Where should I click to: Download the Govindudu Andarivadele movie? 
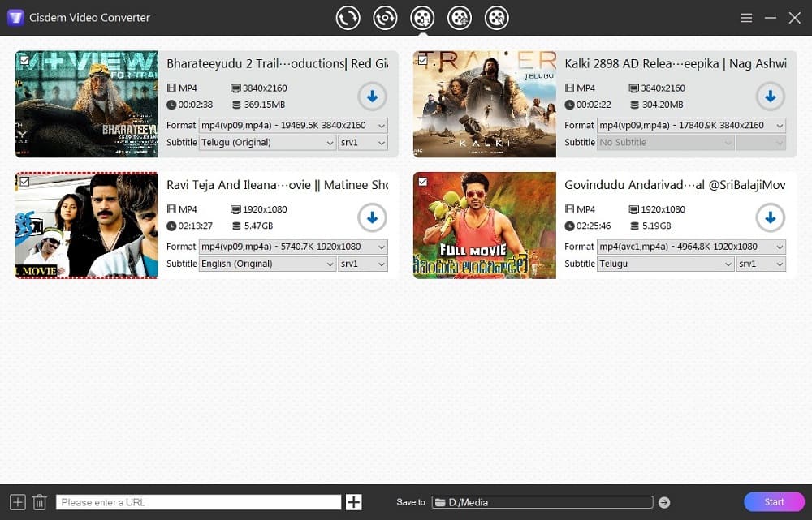pyautogui.click(x=770, y=217)
